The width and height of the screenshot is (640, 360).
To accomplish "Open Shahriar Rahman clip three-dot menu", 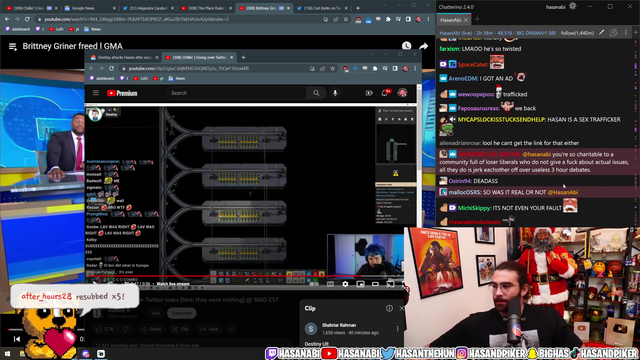I will 398,329.
